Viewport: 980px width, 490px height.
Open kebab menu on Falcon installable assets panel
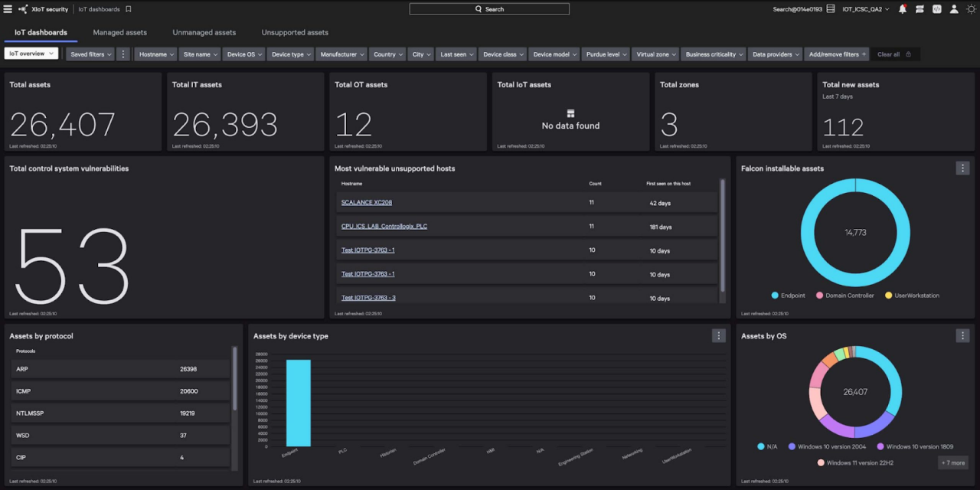(962, 168)
